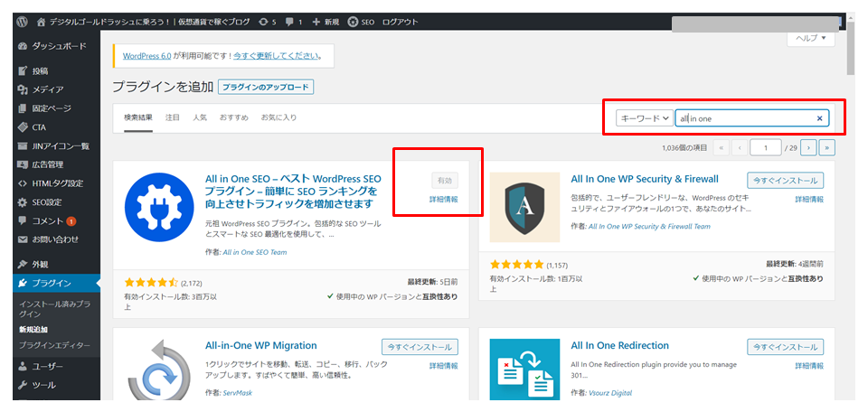This screenshot has height=412, width=868.
Task: Click All-in-One WP Migration thumbnail
Action: (159, 370)
